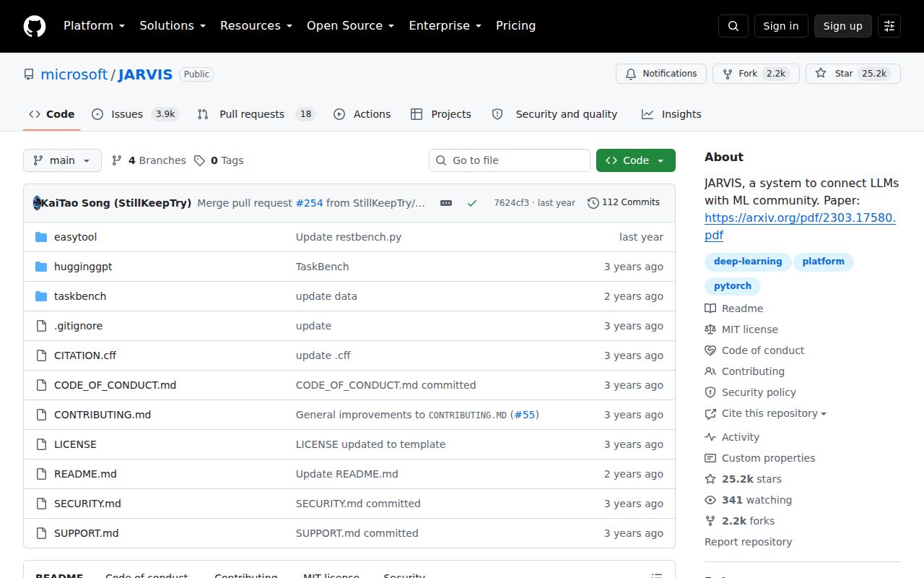Expand the Platform menu

[95, 26]
